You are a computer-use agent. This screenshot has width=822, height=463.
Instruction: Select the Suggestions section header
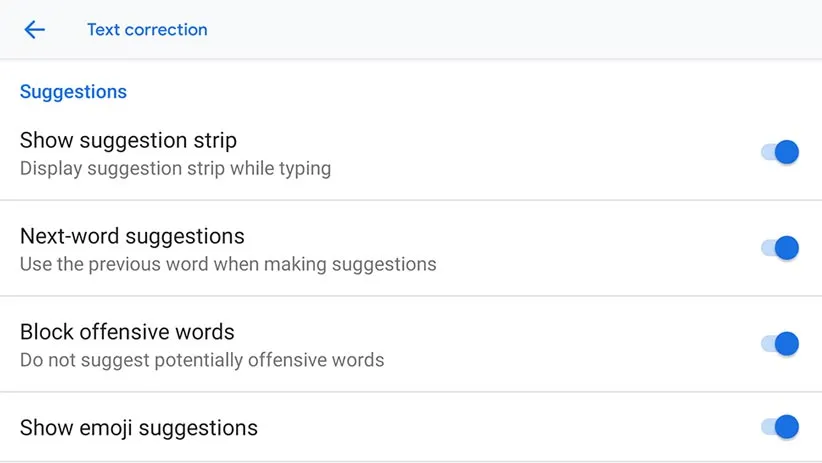click(x=73, y=92)
